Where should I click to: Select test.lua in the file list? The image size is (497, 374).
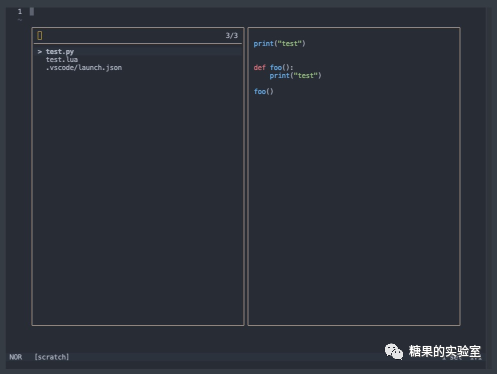click(62, 60)
